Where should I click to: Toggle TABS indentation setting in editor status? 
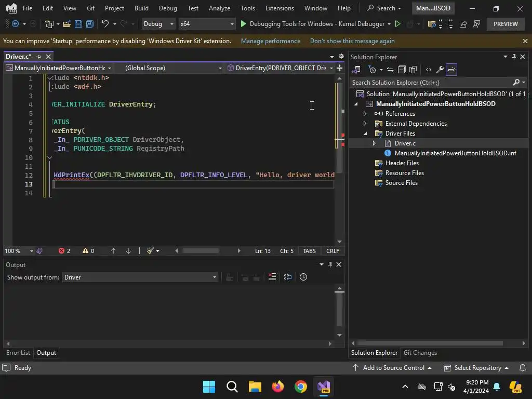[310, 251]
